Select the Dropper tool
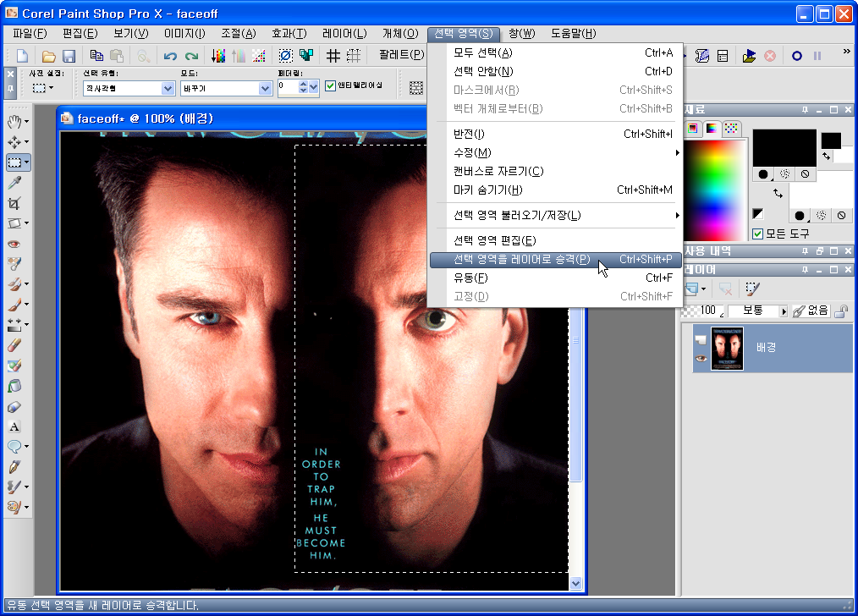This screenshot has width=858, height=616. pyautogui.click(x=14, y=183)
